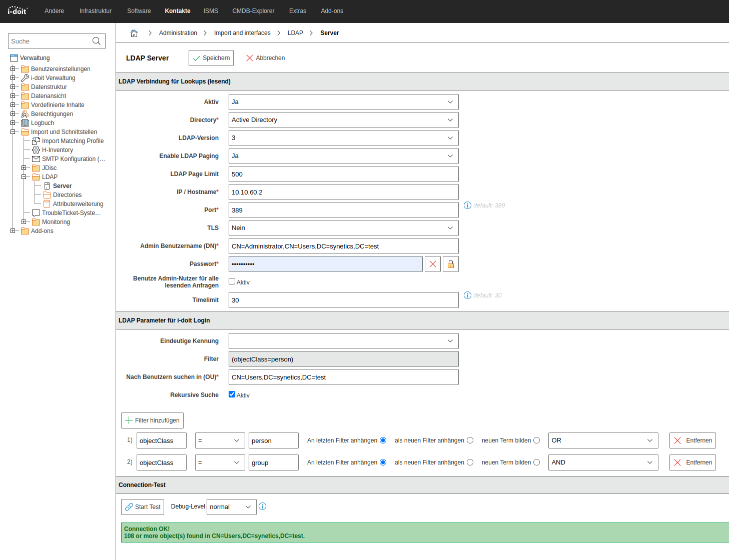729x560 pixels.
Task: Click the Speichern button
Action: (x=211, y=58)
